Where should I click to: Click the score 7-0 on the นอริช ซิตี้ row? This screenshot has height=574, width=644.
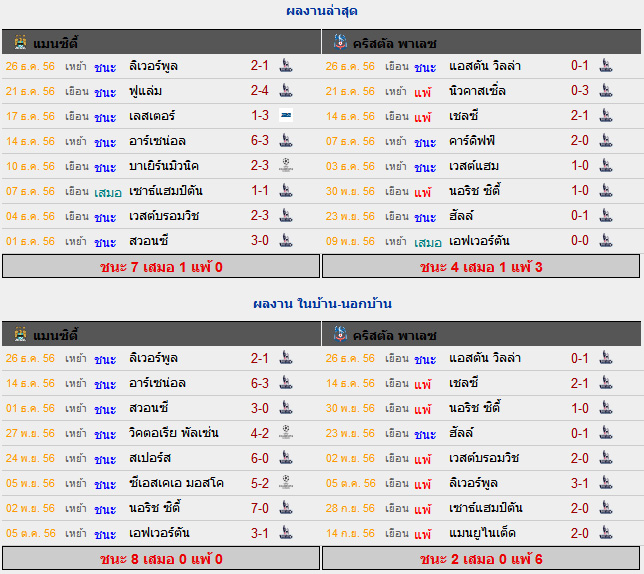(260, 508)
